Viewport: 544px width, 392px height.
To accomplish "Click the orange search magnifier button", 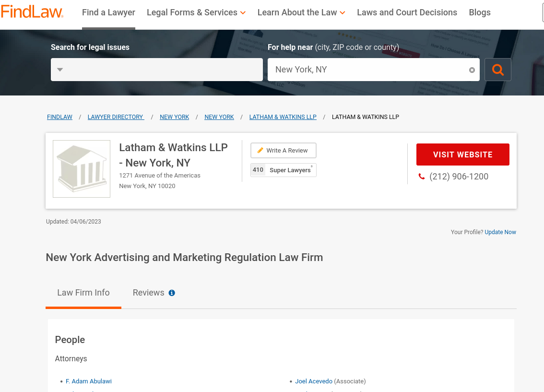I will (497, 70).
